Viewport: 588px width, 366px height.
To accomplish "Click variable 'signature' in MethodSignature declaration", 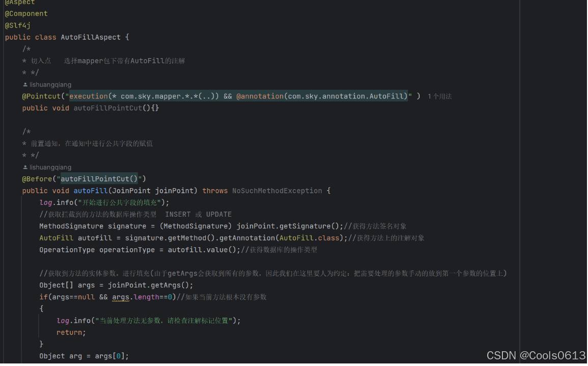I will [127, 226].
